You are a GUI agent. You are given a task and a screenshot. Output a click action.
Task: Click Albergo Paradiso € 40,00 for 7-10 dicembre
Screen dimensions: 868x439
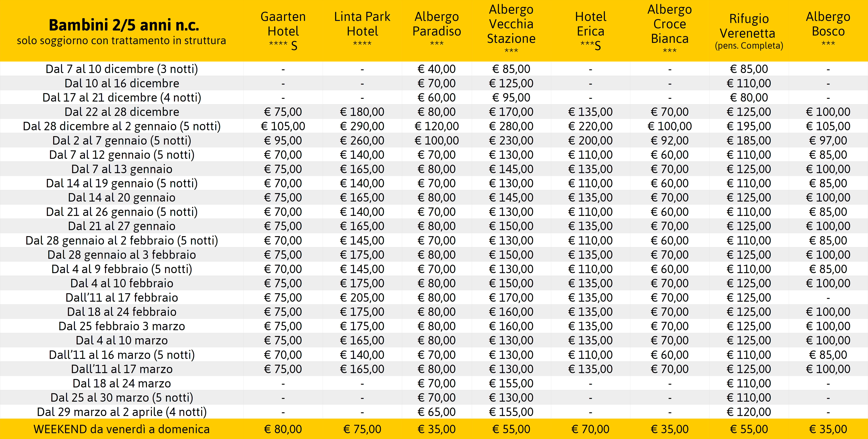point(437,69)
